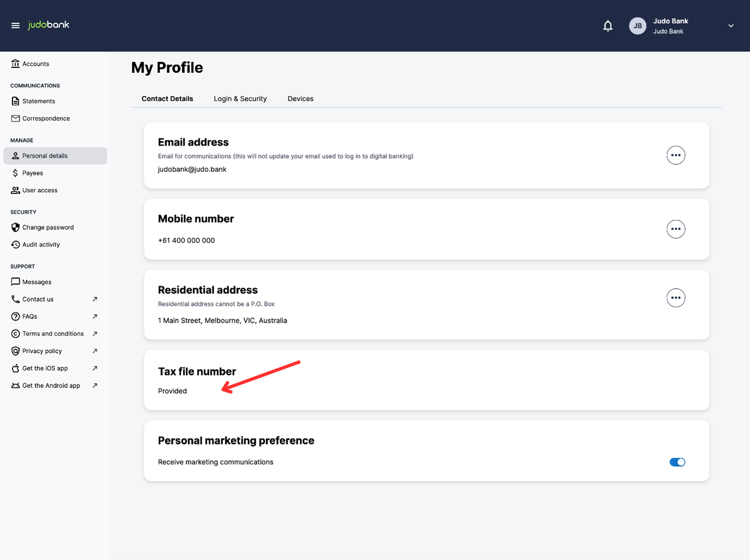Select Personal details menu item
750x560 pixels.
pos(55,155)
